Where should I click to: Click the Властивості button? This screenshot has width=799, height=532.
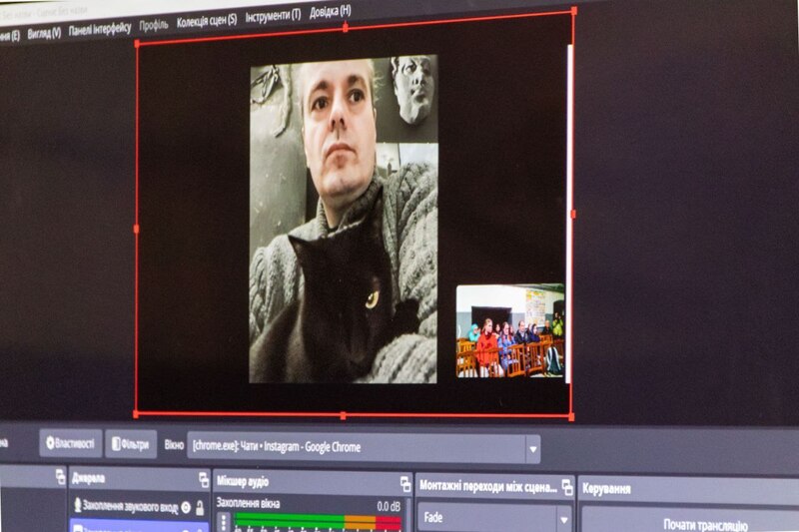tap(70, 443)
